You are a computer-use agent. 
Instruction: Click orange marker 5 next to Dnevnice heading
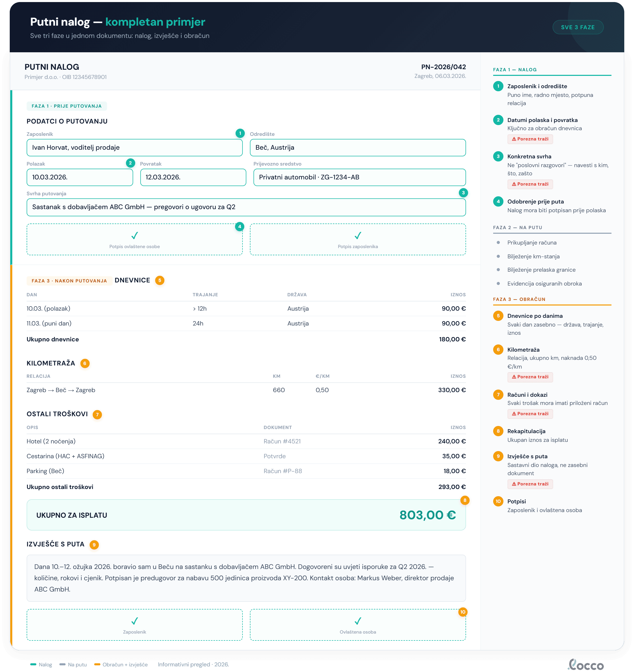click(x=160, y=280)
